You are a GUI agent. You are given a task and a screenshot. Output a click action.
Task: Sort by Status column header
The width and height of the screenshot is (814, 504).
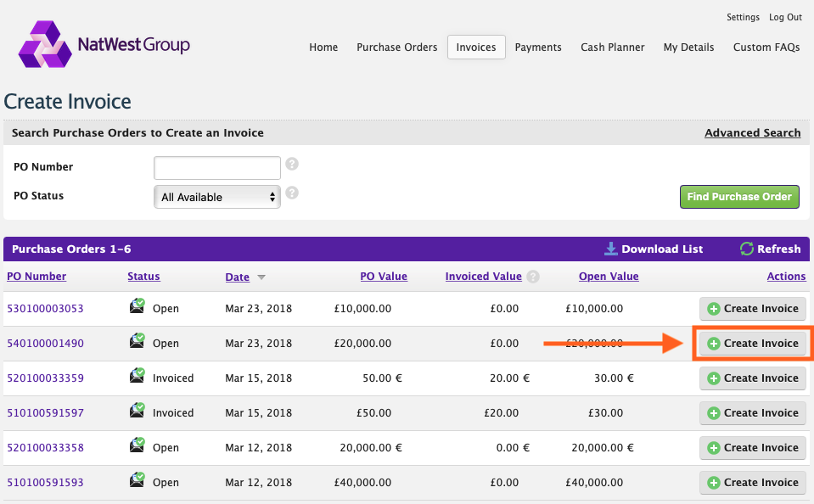143,276
